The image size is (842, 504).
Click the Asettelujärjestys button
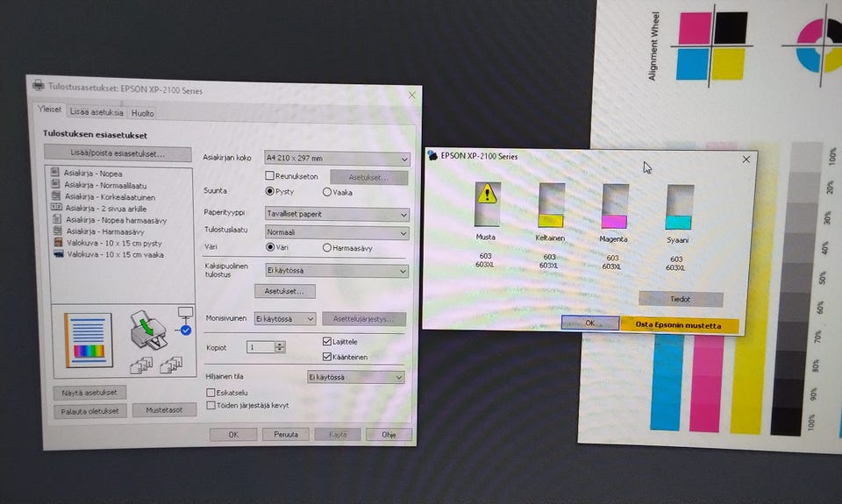pos(363,319)
